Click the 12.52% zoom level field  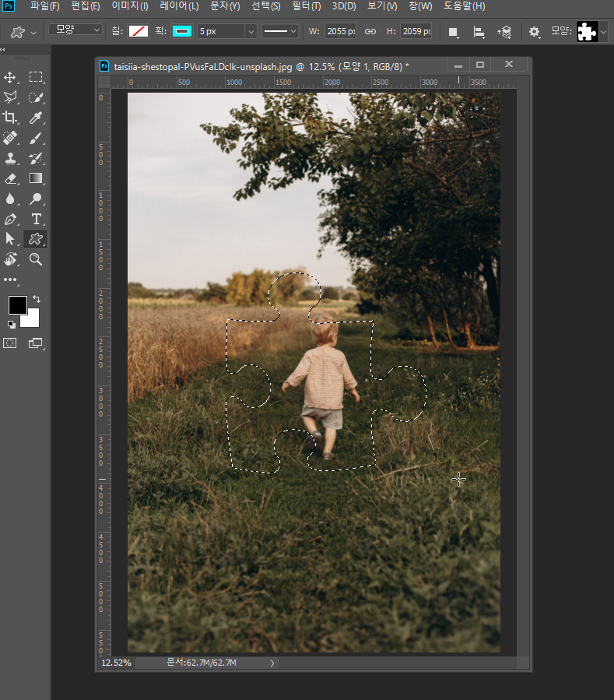(117, 663)
